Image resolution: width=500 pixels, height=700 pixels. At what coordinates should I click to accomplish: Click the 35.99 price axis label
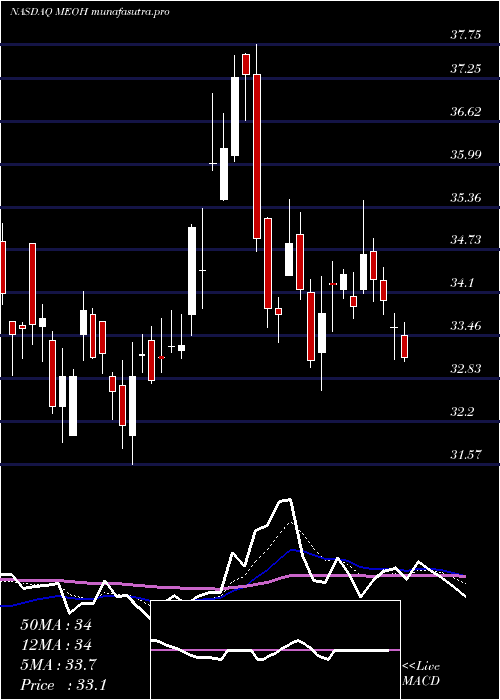[466, 154]
